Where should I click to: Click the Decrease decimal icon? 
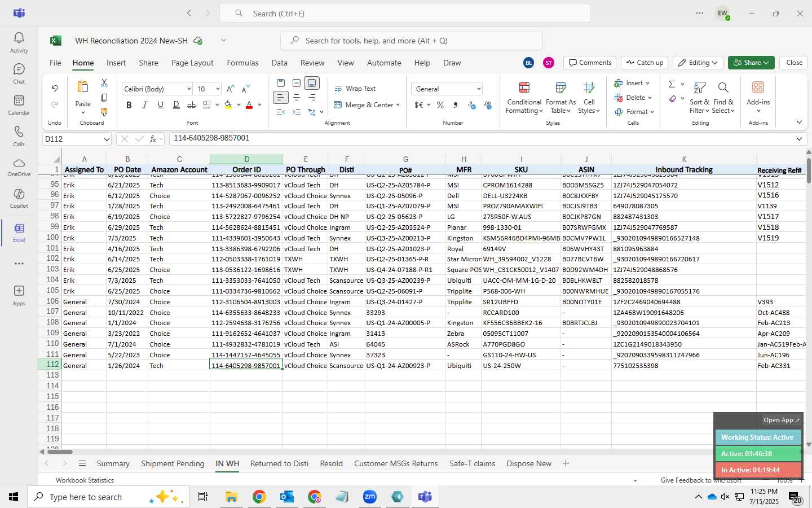[x=488, y=105]
